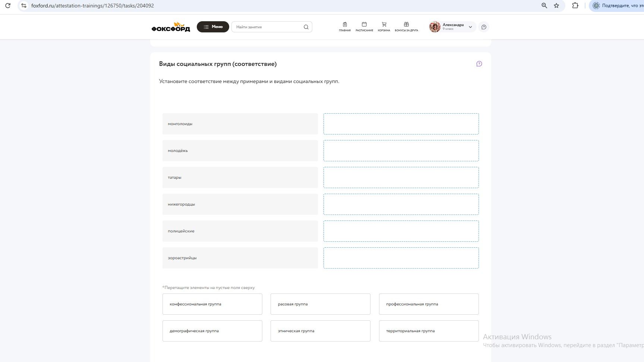Image resolution: width=644 pixels, height=362 pixels.
Task: Click the search magnifier in Найти занятия field
Action: coord(306,27)
